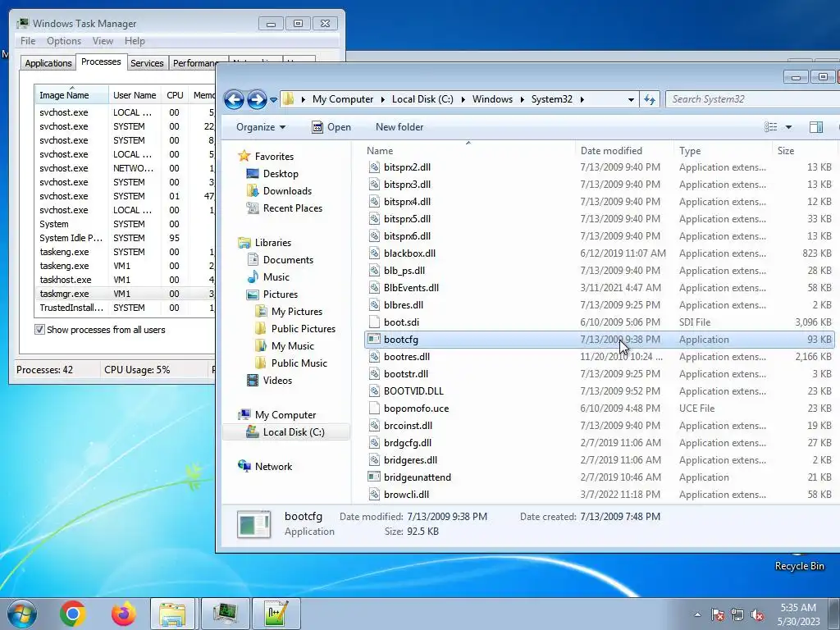Click Windows in the address breadcrumb
Viewport: 840px width, 630px height.
click(492, 99)
